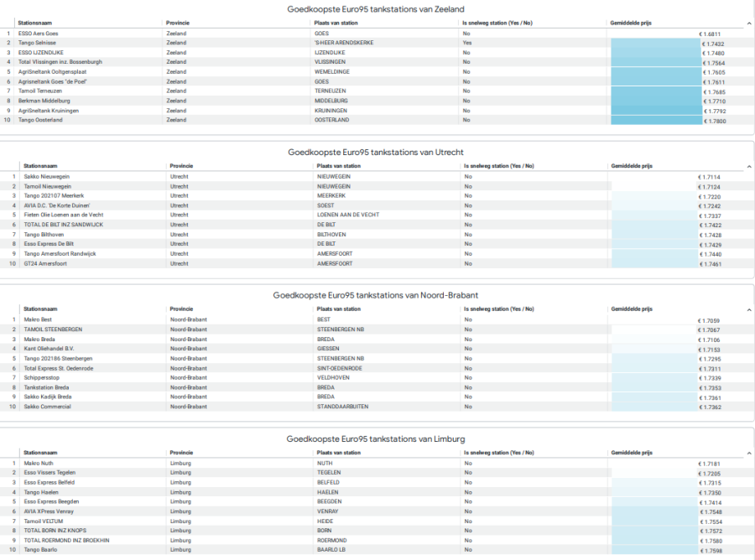
Task: Select the € 1.7059 price cell
Action: (709, 320)
